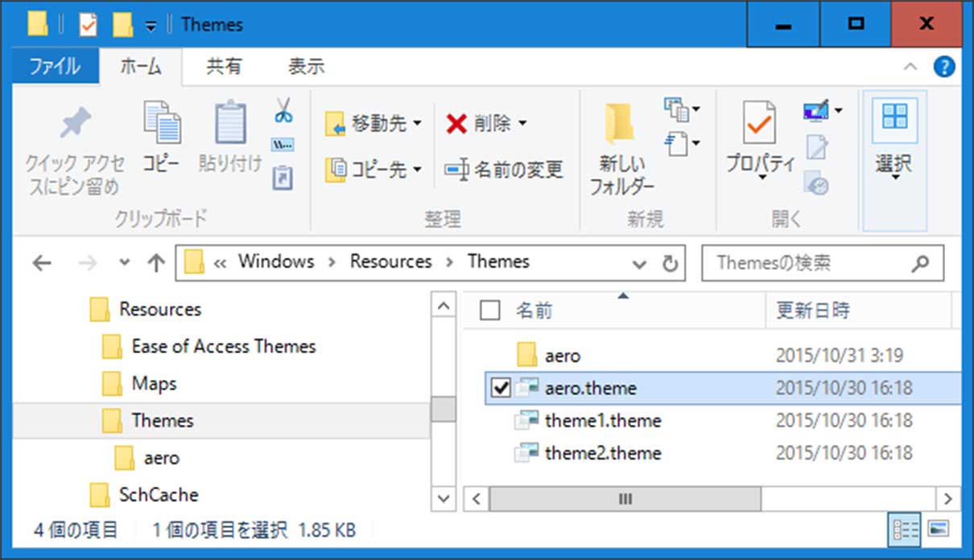974x560 pixels.
Task: Collapse the ribbon with the chevron
Action: pyautogui.click(x=910, y=67)
